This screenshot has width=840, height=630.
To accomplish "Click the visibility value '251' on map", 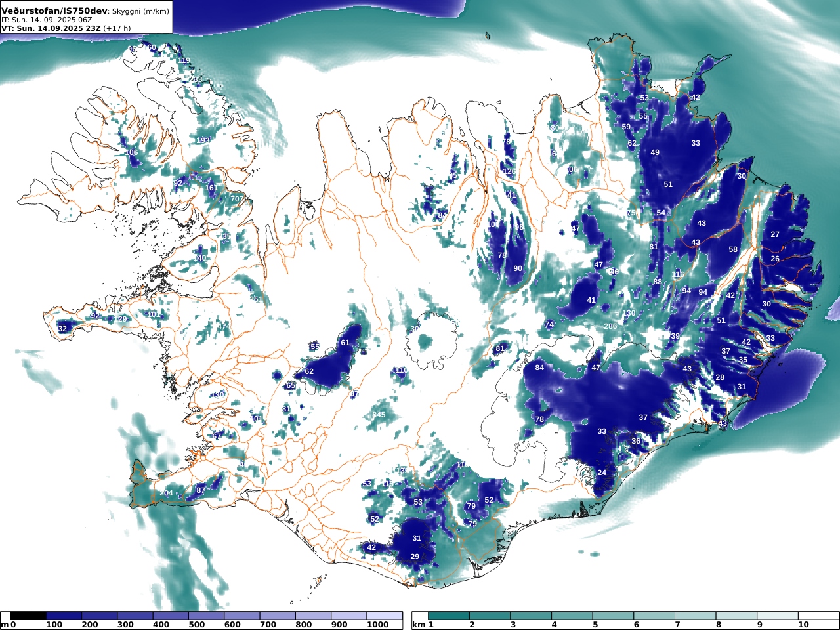I will point(256,299).
